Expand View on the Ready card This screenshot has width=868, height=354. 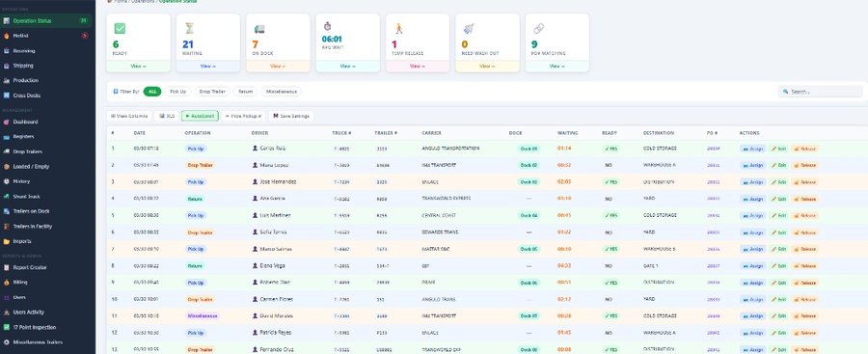(x=138, y=66)
